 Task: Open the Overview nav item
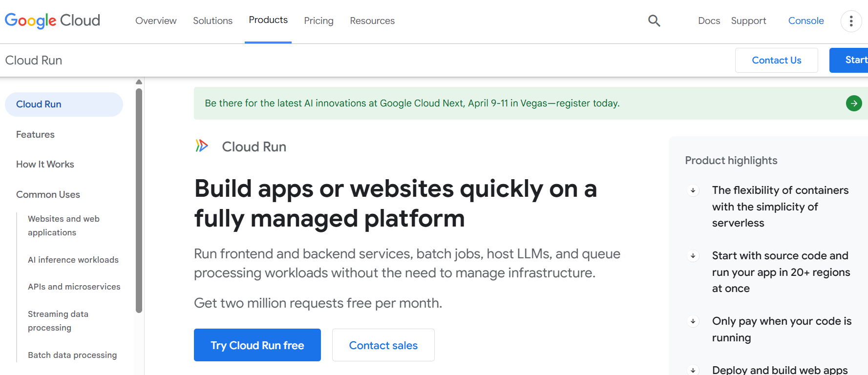click(x=156, y=21)
